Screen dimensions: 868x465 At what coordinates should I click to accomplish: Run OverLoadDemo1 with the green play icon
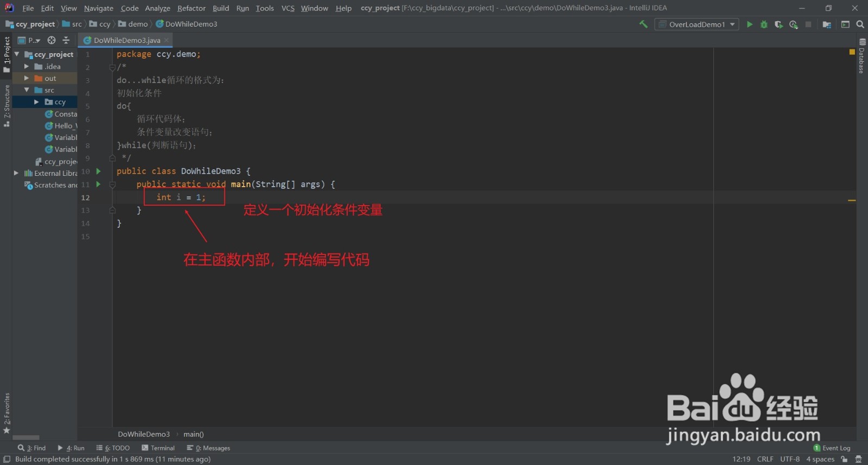[749, 24]
